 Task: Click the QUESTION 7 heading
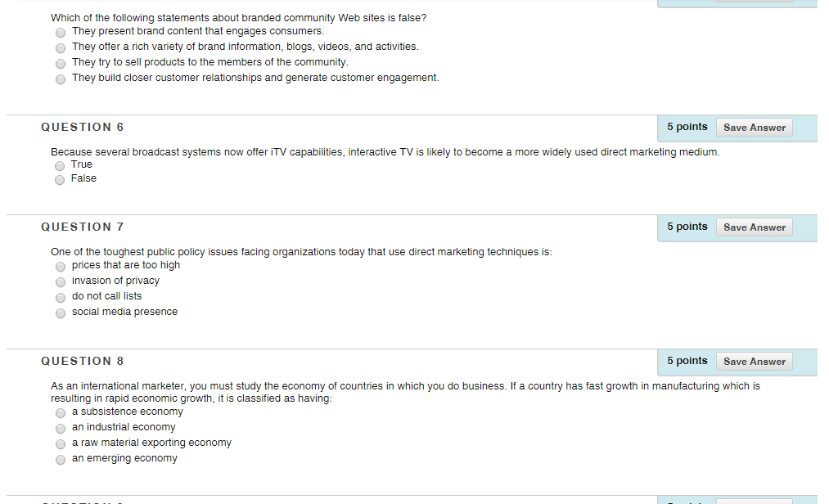(x=83, y=227)
